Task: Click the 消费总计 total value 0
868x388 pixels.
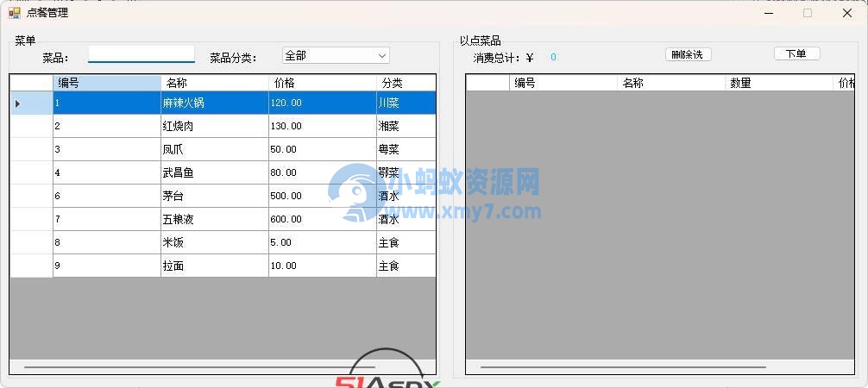Action: 554,57
